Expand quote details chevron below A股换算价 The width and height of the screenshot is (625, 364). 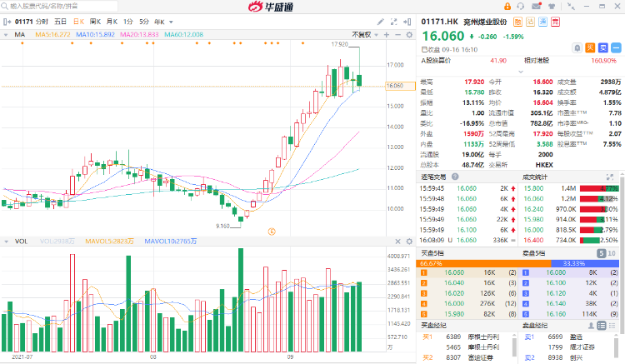click(x=521, y=72)
